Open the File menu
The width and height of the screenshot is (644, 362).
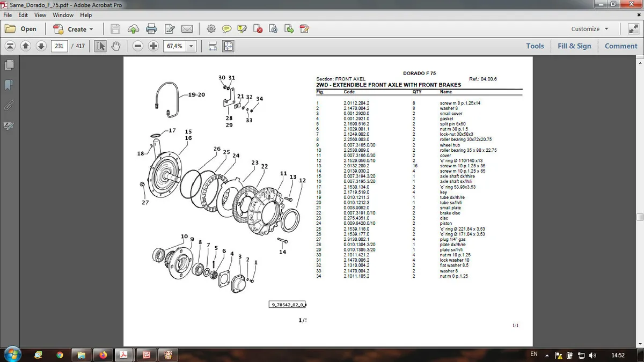pos(8,14)
